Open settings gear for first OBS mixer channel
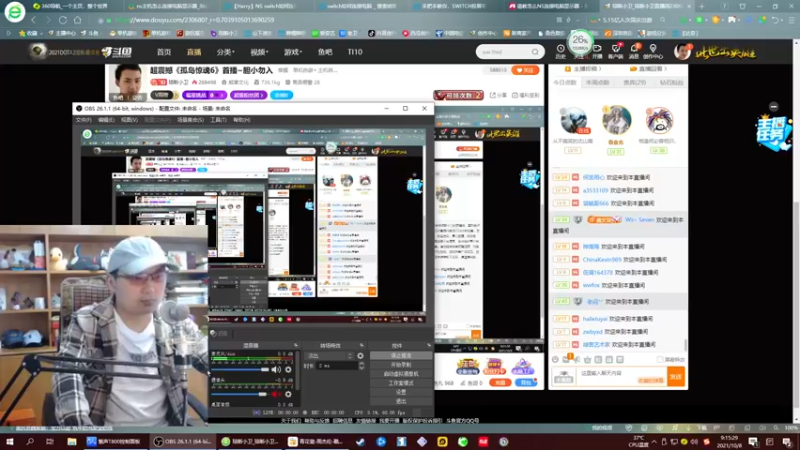This screenshot has width=800, height=450. point(288,369)
